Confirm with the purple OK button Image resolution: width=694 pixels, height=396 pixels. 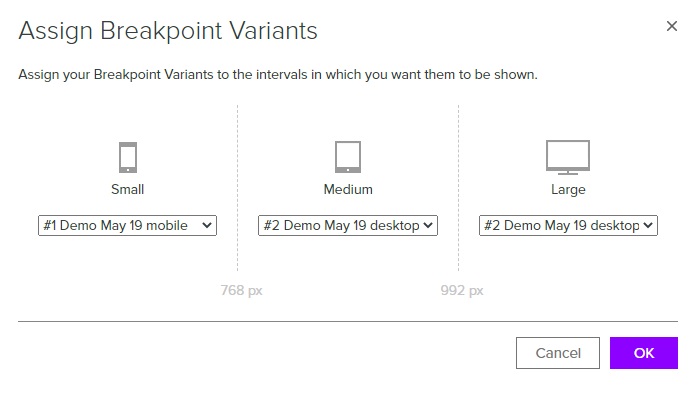[644, 353]
